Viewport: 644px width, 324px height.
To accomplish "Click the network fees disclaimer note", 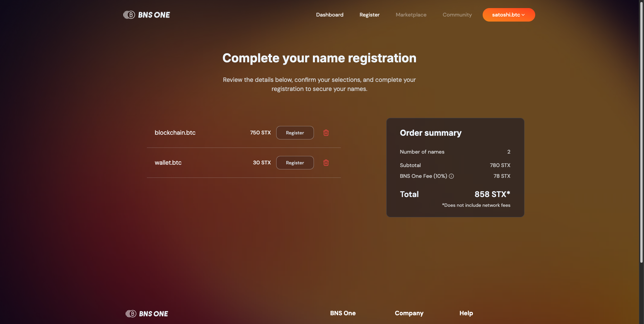I will (x=476, y=205).
